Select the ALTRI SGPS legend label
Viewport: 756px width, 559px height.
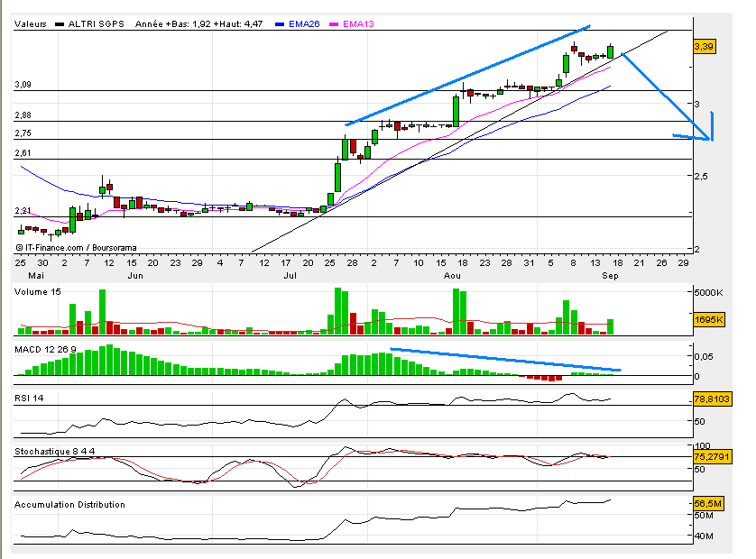point(96,23)
